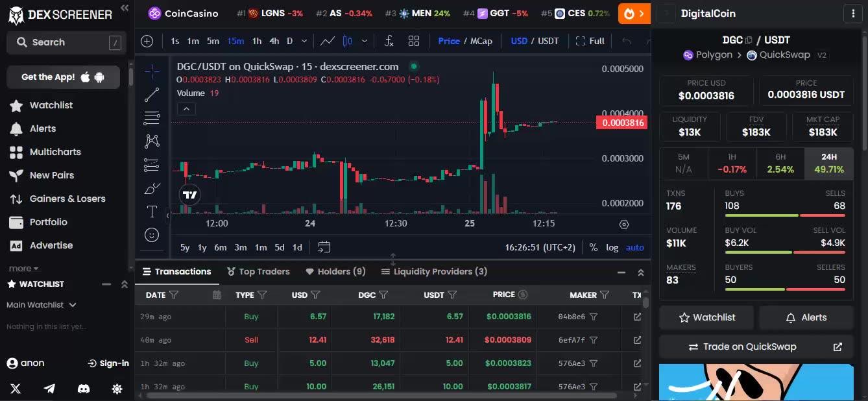Toggle MCap display mode
The image size is (868, 401).
[x=481, y=41]
